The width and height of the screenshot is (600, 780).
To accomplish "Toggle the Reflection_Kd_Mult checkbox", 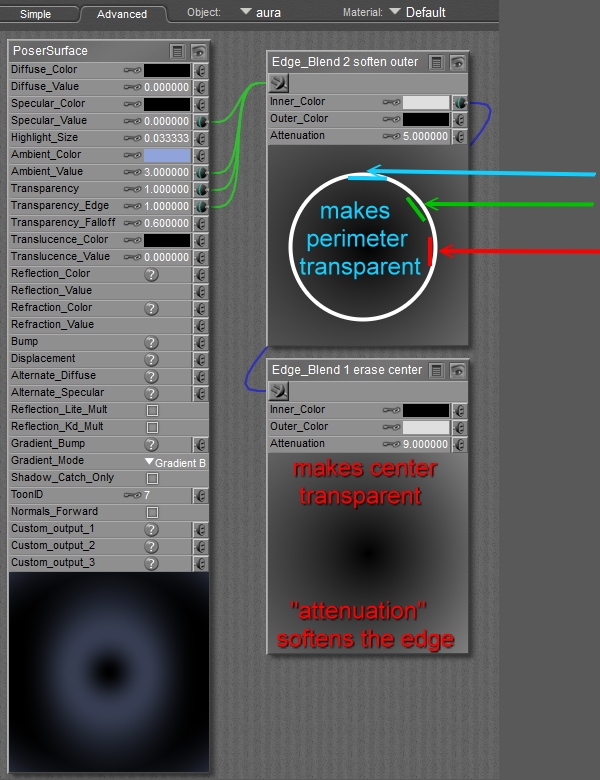I will (x=152, y=427).
